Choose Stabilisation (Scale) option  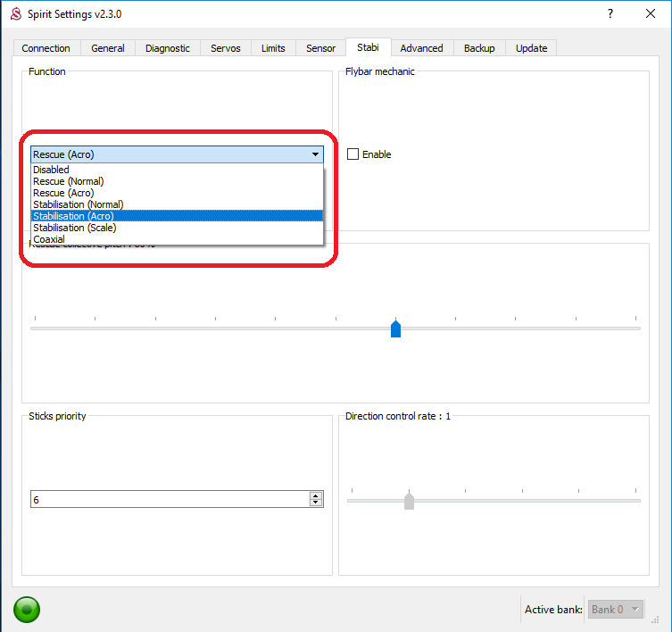click(75, 228)
